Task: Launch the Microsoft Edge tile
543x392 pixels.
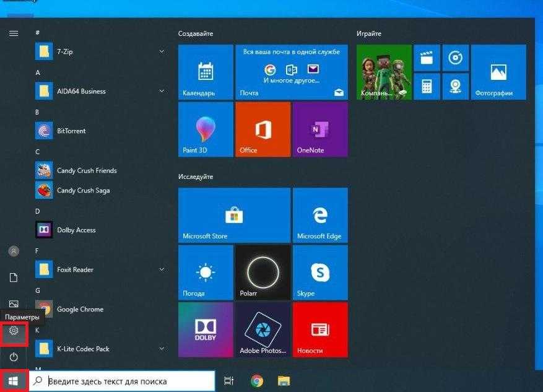Action: 319,215
